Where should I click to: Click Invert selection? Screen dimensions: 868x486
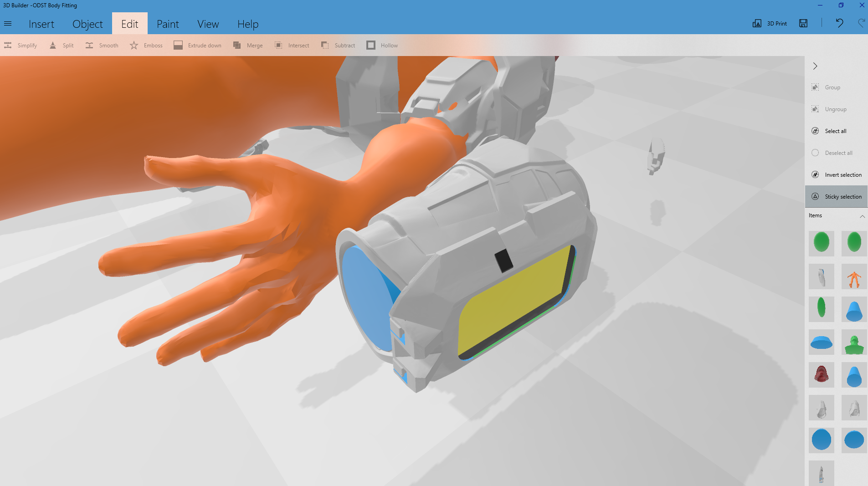click(836, 175)
